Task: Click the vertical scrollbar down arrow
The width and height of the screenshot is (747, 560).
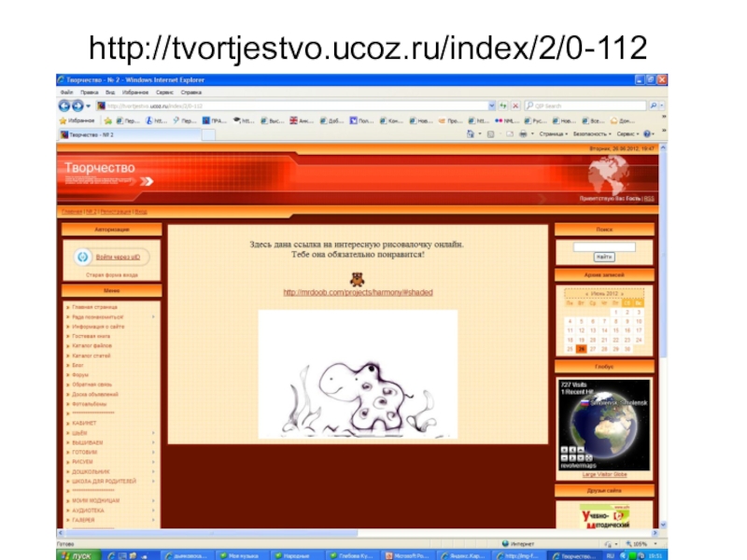Action: click(x=663, y=525)
